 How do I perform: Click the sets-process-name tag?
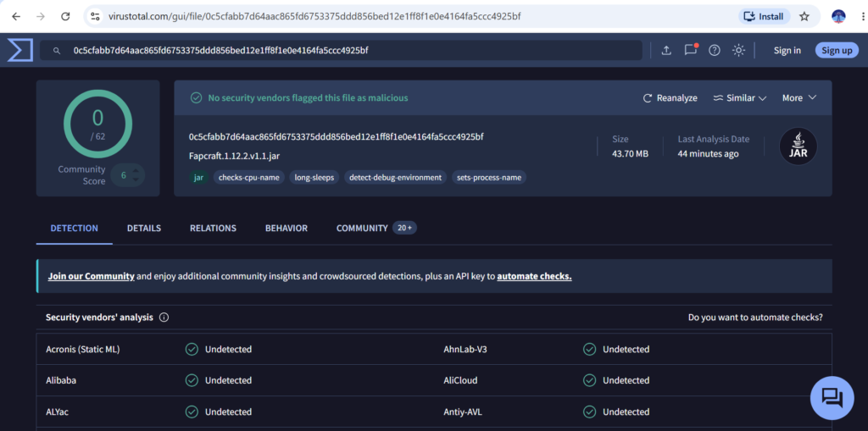[489, 178]
